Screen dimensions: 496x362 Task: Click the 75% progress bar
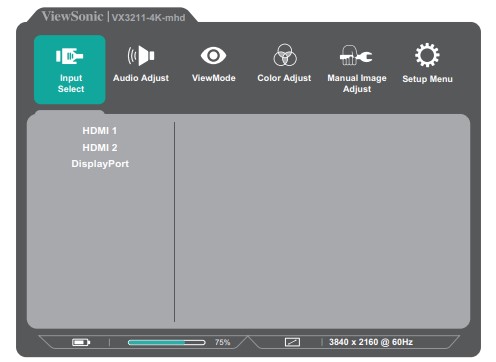click(x=167, y=342)
